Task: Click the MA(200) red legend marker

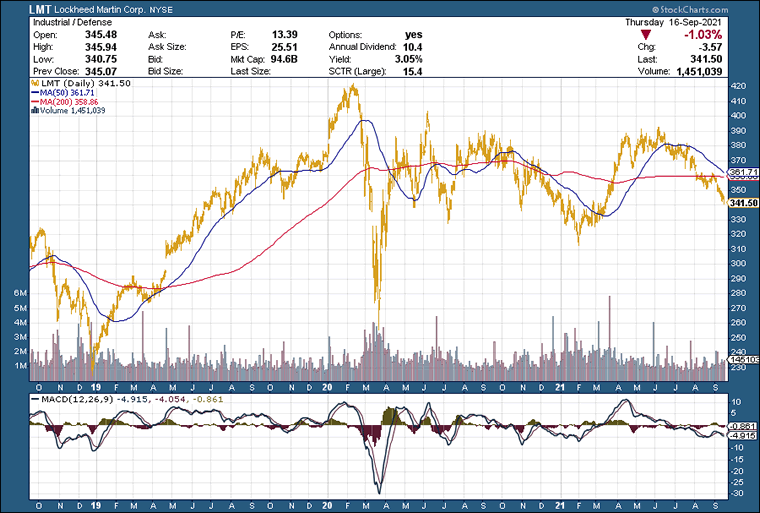Action: click(36, 102)
